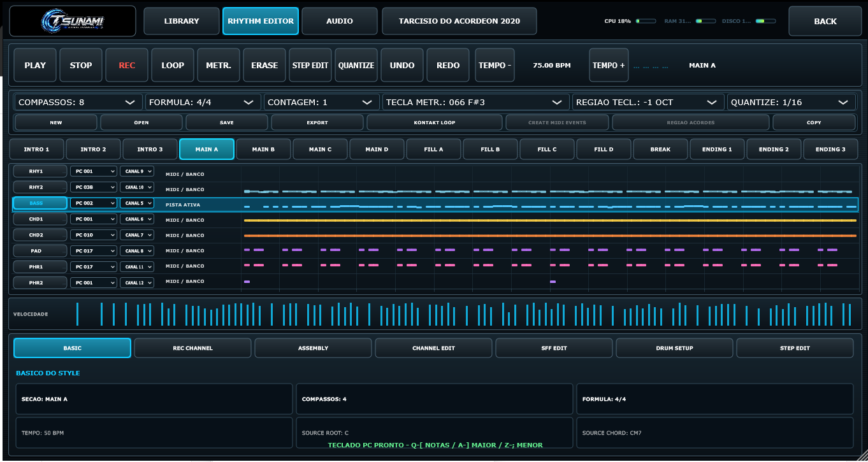Start playback with the PLAY button

pos(35,65)
